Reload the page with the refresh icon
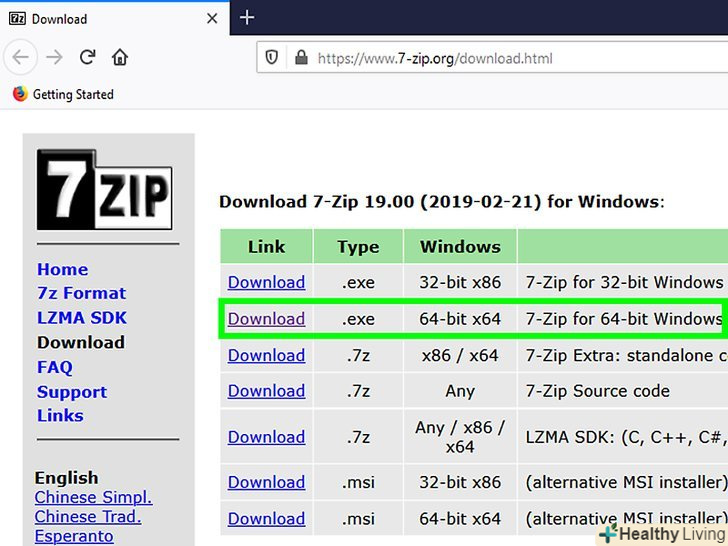This screenshot has width=728, height=546. pyautogui.click(x=87, y=57)
